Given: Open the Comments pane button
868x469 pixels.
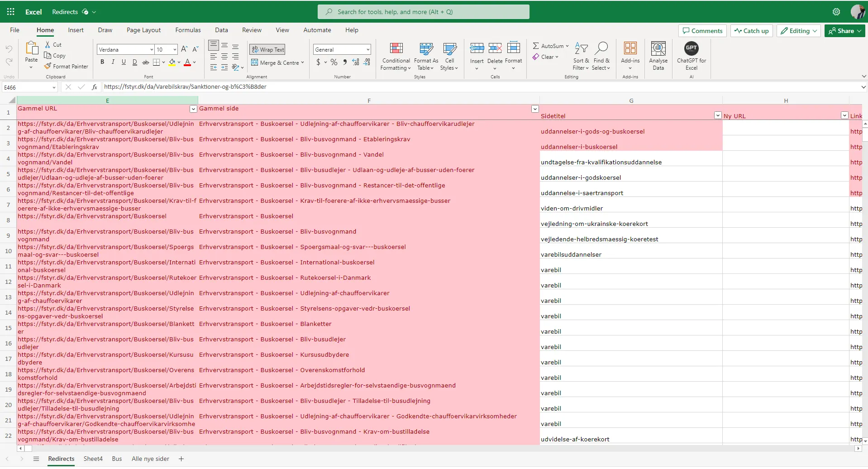Looking at the screenshot, I should pyautogui.click(x=702, y=31).
